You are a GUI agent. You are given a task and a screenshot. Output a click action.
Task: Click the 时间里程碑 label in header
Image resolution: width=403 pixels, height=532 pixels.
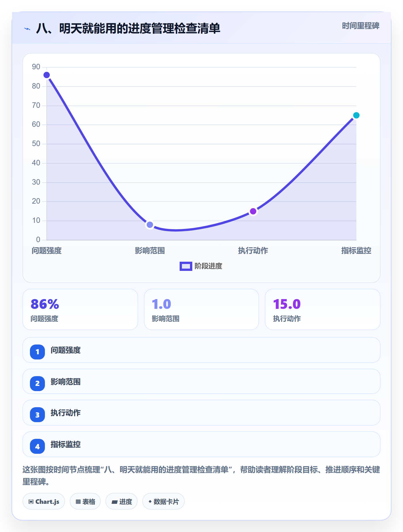(x=360, y=26)
